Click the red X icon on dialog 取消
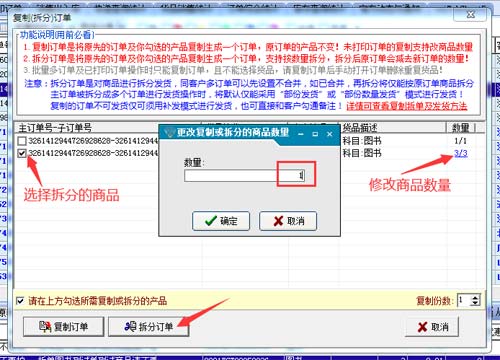500x360 pixels. [x=278, y=221]
